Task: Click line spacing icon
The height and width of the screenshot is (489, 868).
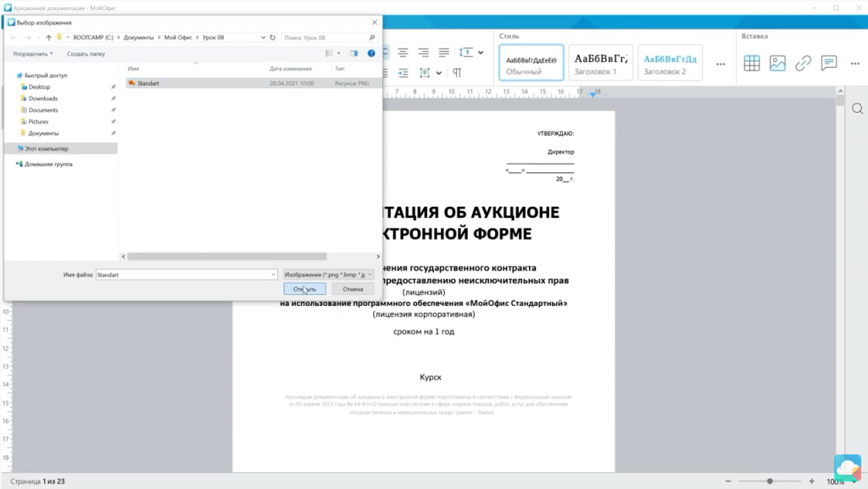Action: pos(465,53)
